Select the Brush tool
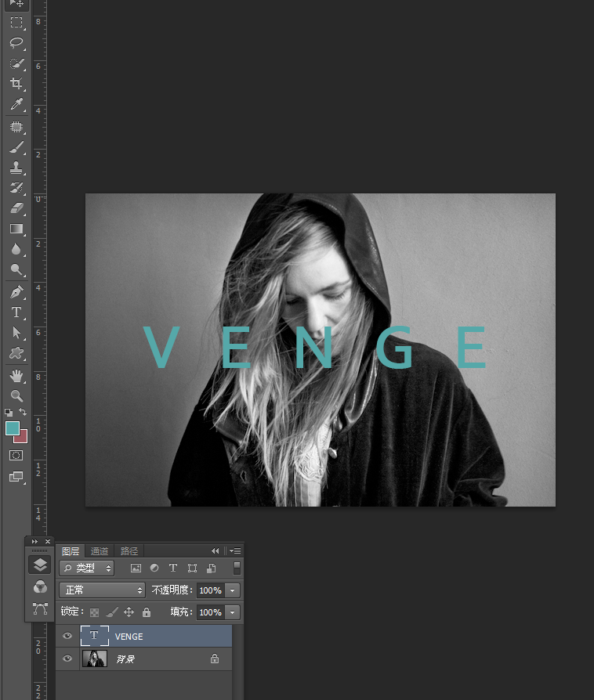594x700 pixels. pyautogui.click(x=16, y=147)
